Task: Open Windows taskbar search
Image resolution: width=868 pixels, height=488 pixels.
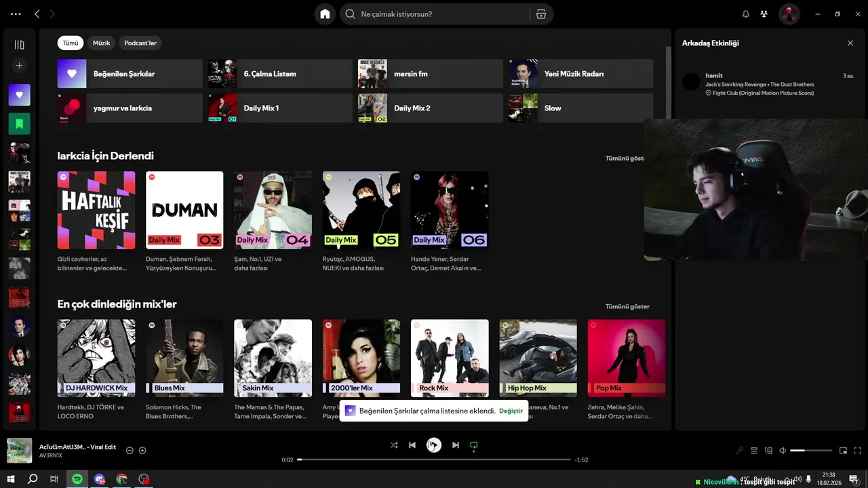Action: pos(32,479)
